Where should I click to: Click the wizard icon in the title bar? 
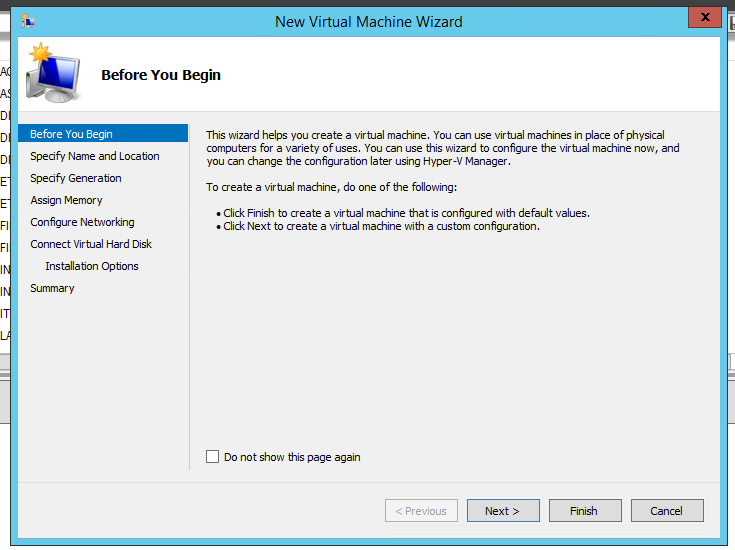pos(28,21)
